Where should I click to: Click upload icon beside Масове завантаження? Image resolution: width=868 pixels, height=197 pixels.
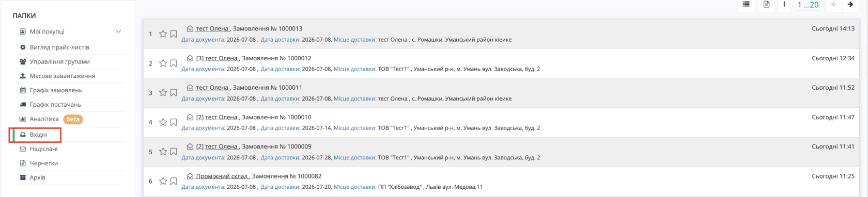(x=23, y=76)
